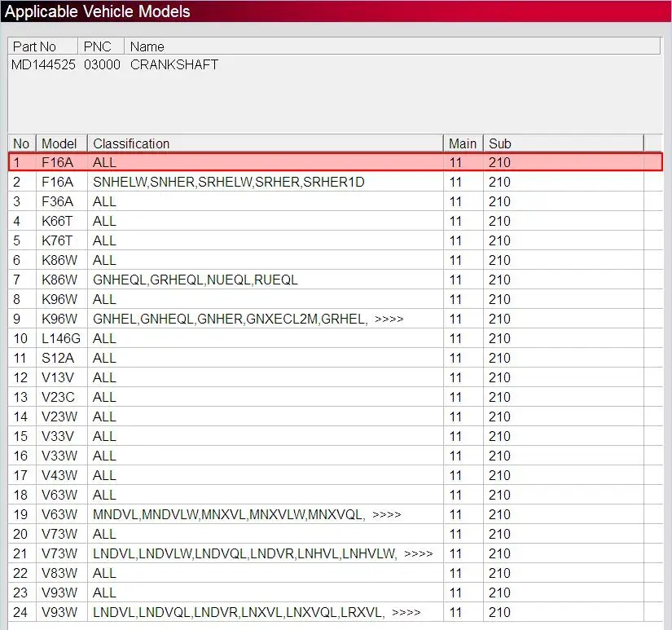Select row 2 SNHELW,SNHER classification
The height and width of the screenshot is (630, 672).
(228, 182)
